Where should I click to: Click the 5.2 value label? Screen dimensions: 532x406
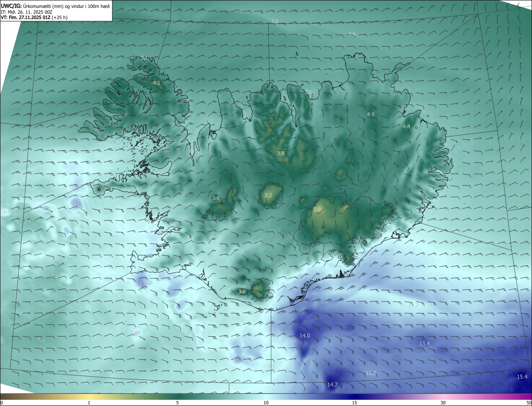point(99,190)
